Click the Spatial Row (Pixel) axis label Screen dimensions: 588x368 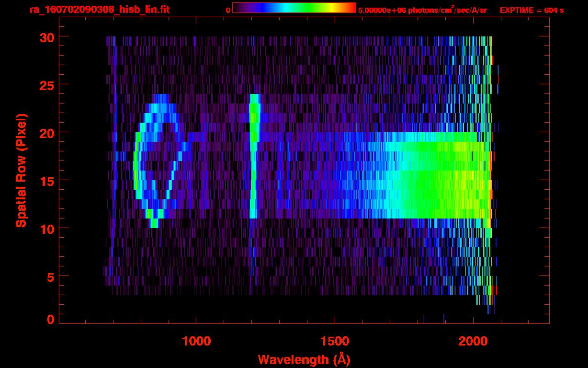tap(21, 171)
